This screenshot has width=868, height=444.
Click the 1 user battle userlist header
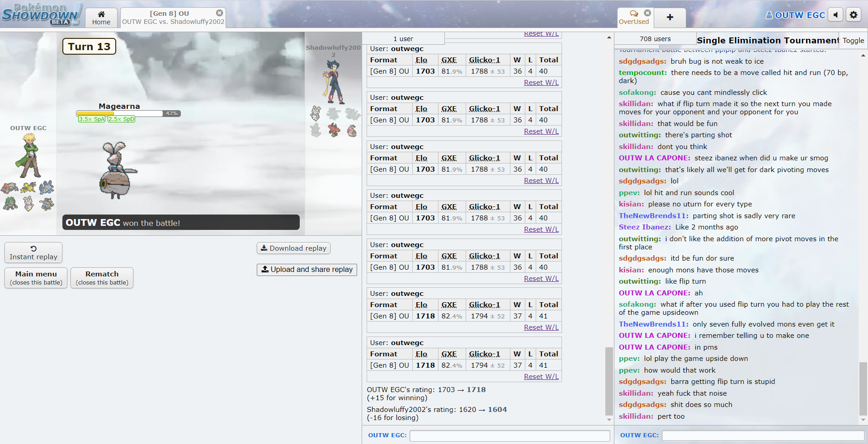pos(403,39)
